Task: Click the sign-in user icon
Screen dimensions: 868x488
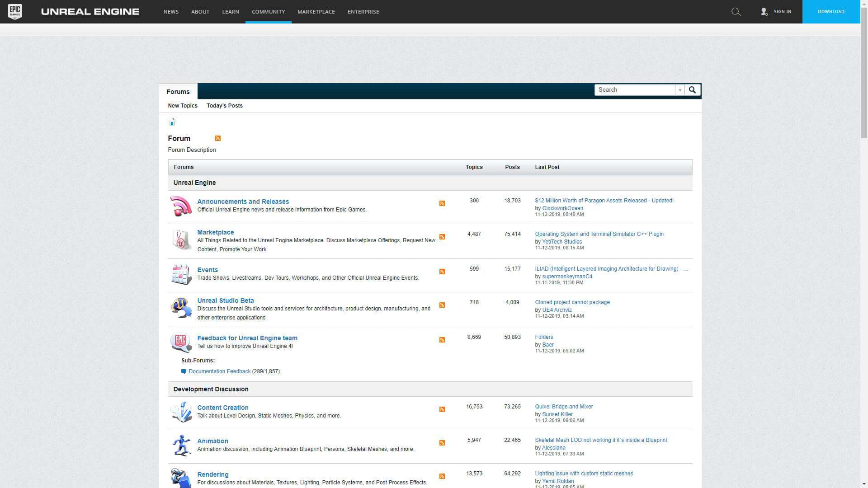Action: (764, 12)
